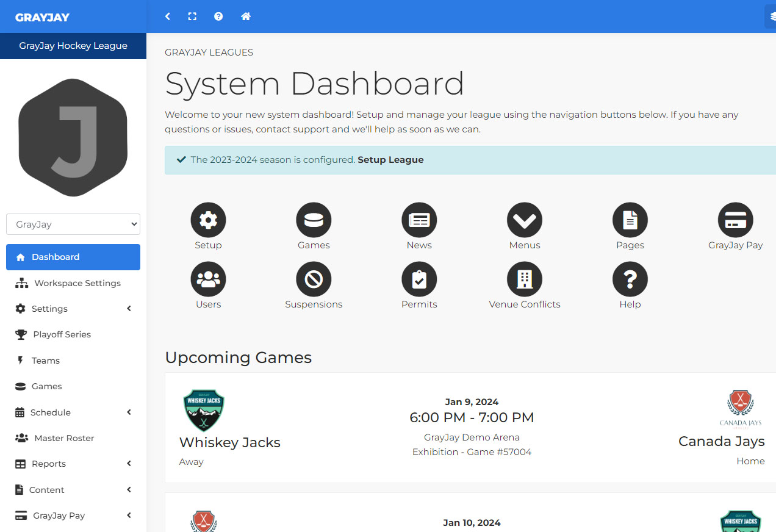
Task: Click the Games puck icon
Action: pyautogui.click(x=314, y=220)
